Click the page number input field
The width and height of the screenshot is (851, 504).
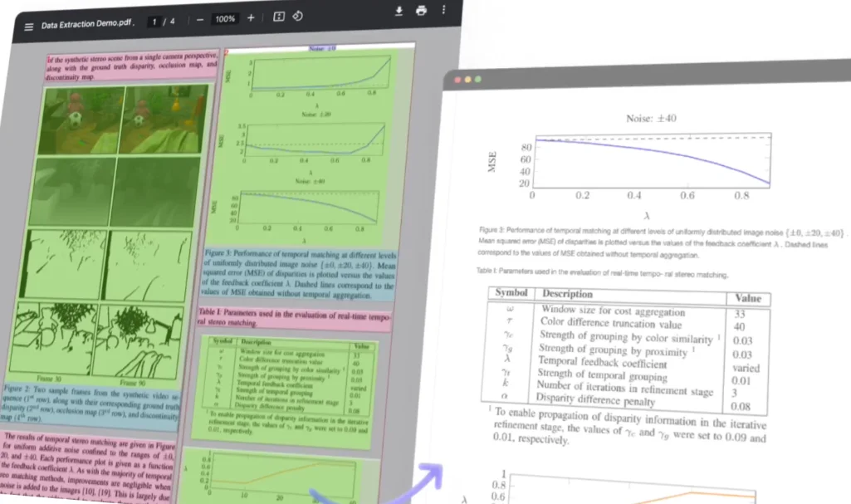[154, 22]
